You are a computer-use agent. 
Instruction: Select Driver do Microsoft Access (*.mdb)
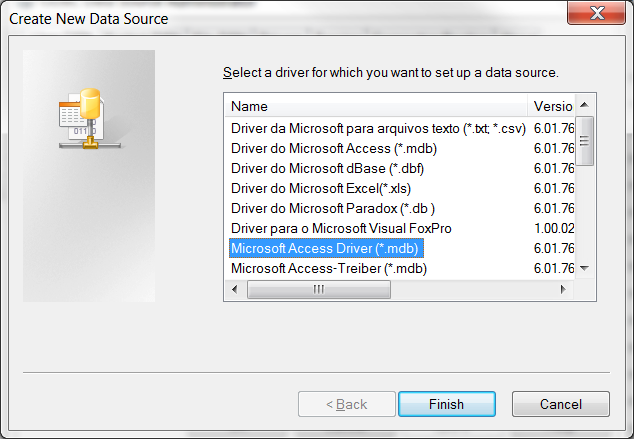click(334, 148)
